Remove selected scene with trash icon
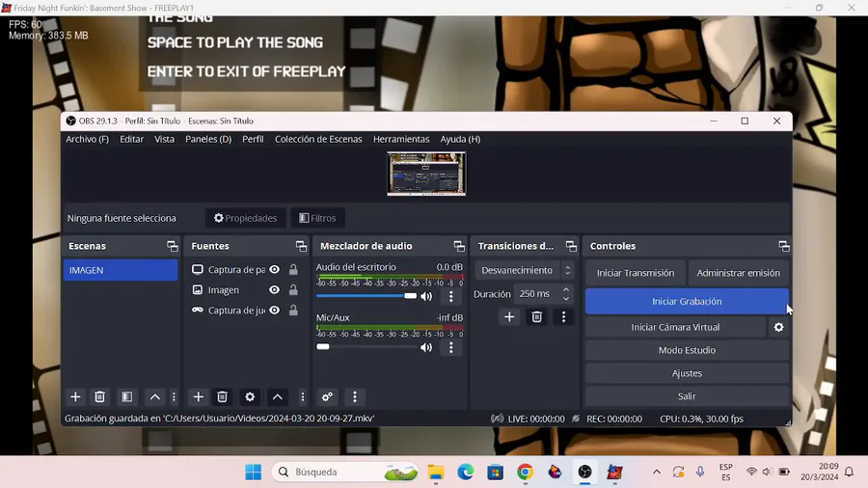The height and width of the screenshot is (488, 868). click(x=99, y=396)
